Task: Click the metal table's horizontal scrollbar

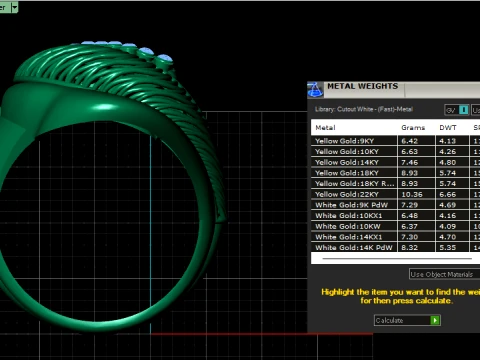Action: coord(397,258)
